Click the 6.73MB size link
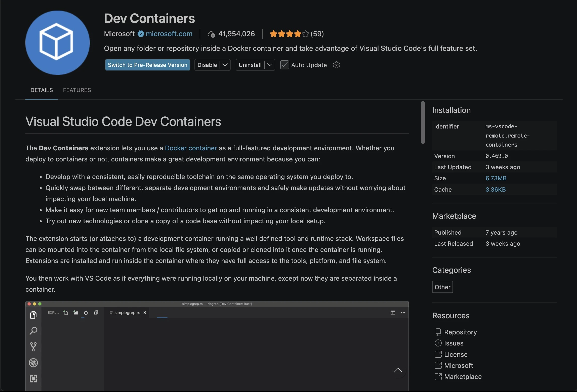This screenshot has width=577, height=392. coord(496,178)
